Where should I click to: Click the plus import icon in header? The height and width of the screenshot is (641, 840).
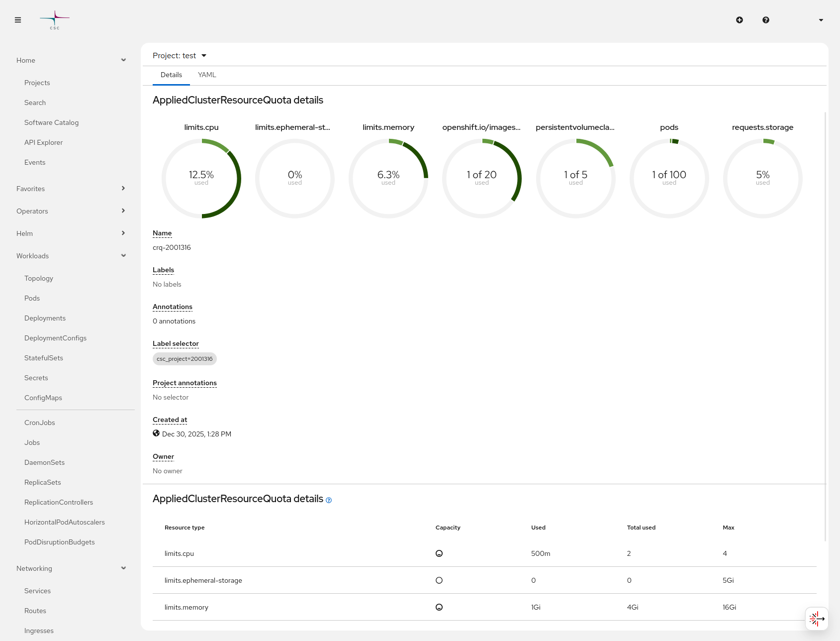tap(740, 20)
